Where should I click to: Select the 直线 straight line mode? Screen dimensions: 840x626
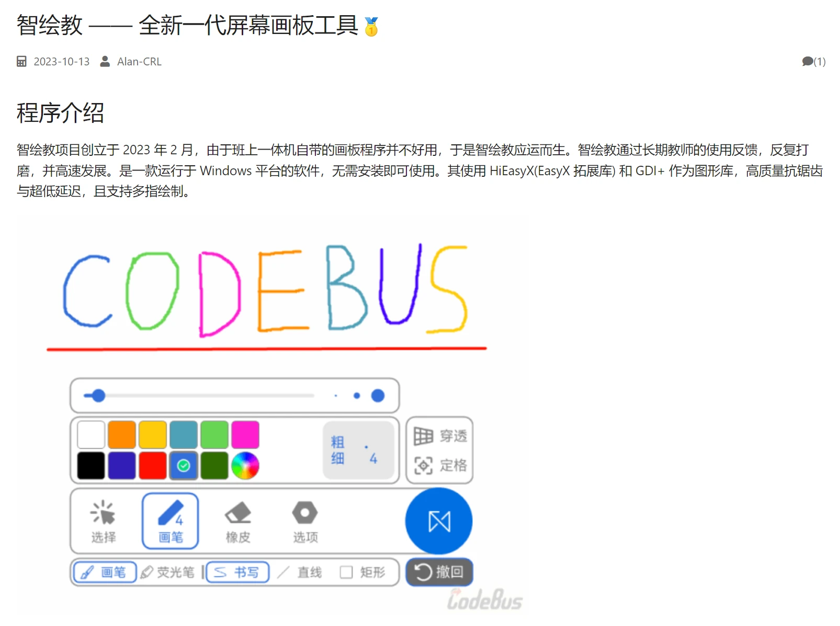(x=300, y=572)
